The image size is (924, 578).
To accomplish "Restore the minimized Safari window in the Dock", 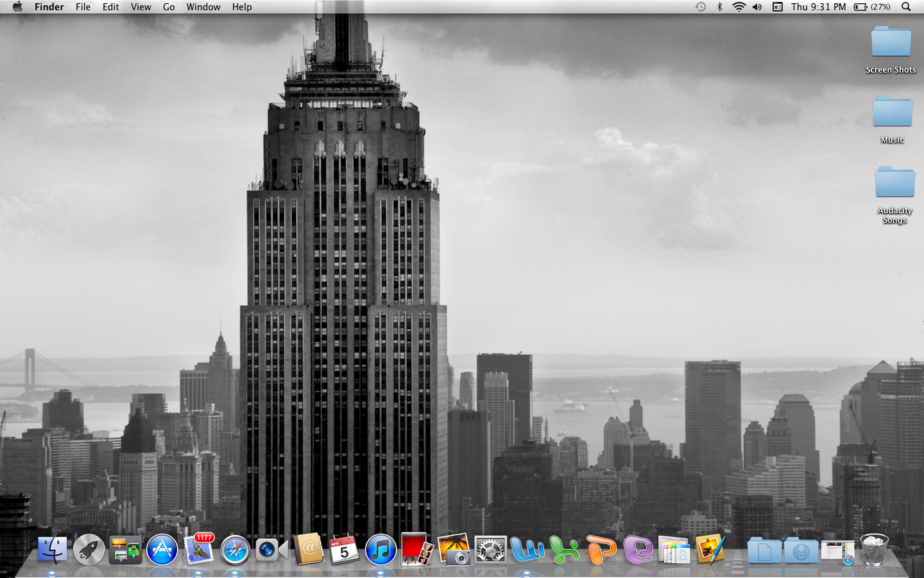I will [x=838, y=552].
